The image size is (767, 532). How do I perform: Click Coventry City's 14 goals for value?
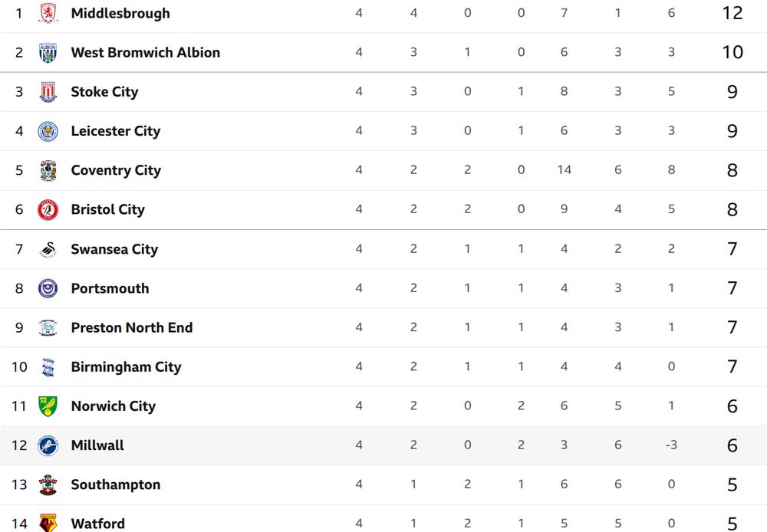564,169
